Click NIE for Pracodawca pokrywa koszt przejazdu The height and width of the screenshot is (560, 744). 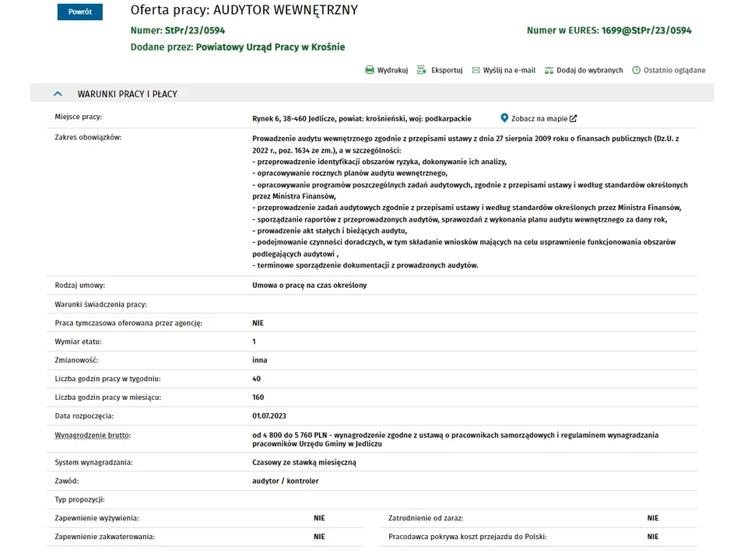[653, 537]
